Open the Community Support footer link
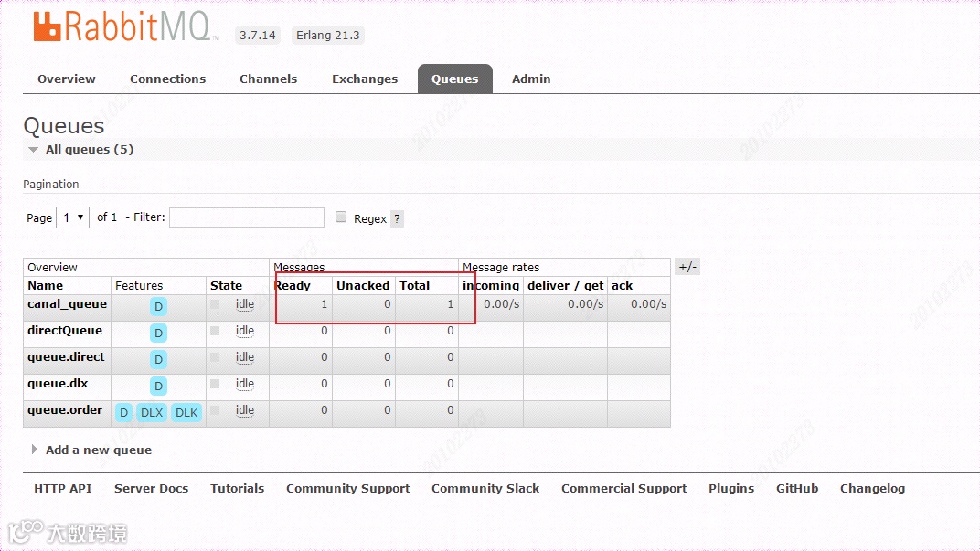The image size is (980, 551). pyautogui.click(x=348, y=489)
